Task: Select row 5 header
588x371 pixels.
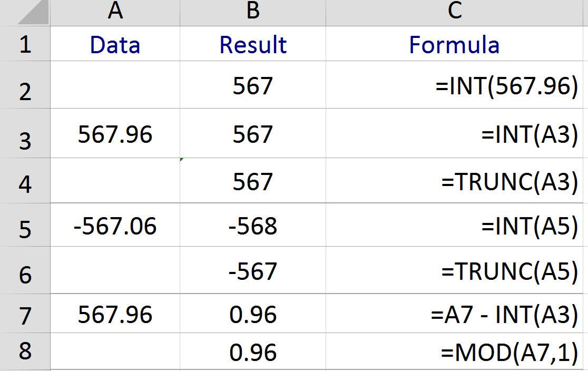Action: pyautogui.click(x=25, y=225)
